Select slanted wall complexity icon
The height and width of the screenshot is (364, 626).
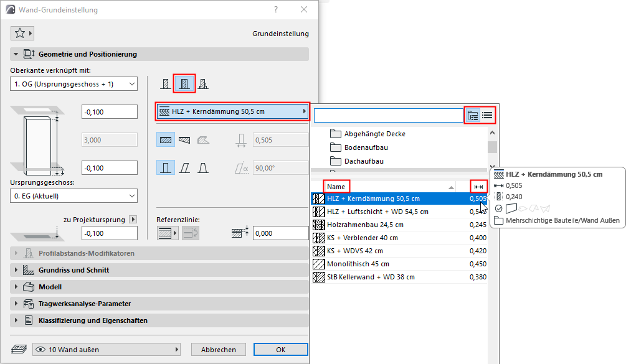pyautogui.click(x=184, y=168)
